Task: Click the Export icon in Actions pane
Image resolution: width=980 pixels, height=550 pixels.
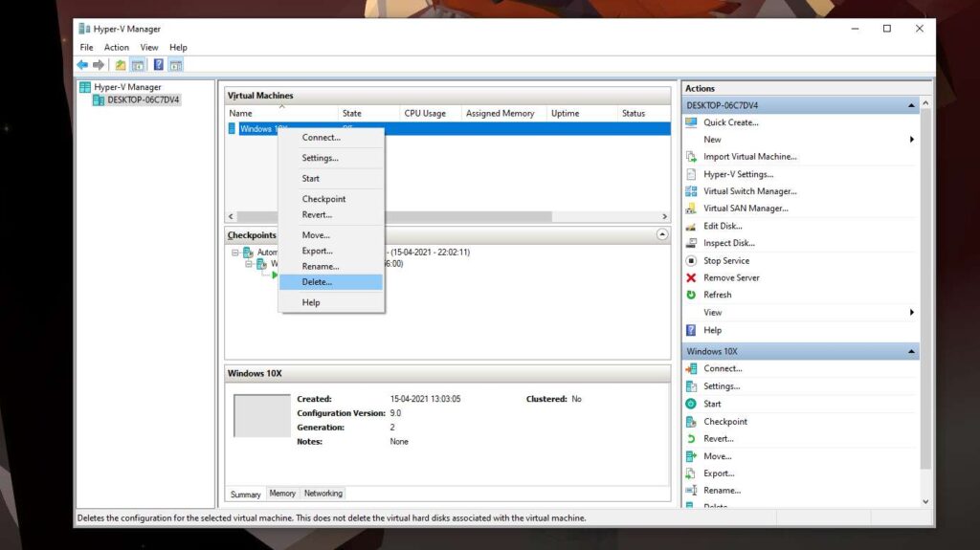Action: coord(691,473)
